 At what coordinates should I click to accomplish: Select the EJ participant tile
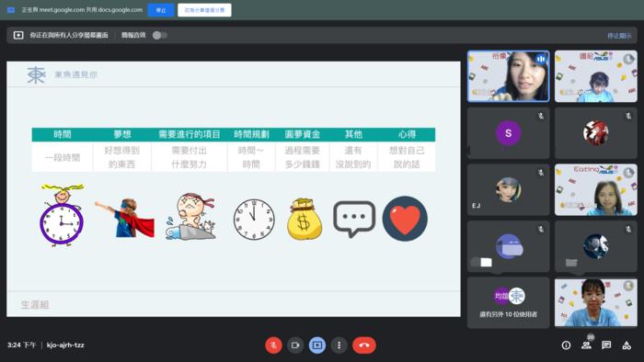[x=509, y=190]
